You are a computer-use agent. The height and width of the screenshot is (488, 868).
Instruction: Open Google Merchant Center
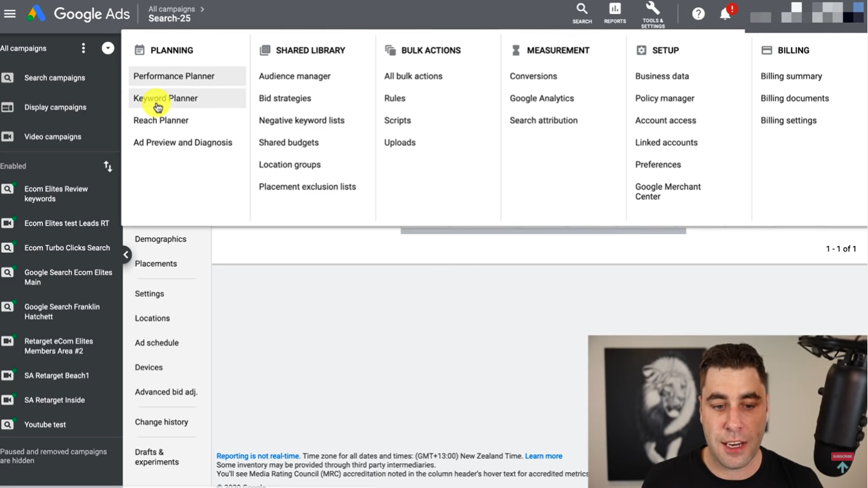pos(668,191)
